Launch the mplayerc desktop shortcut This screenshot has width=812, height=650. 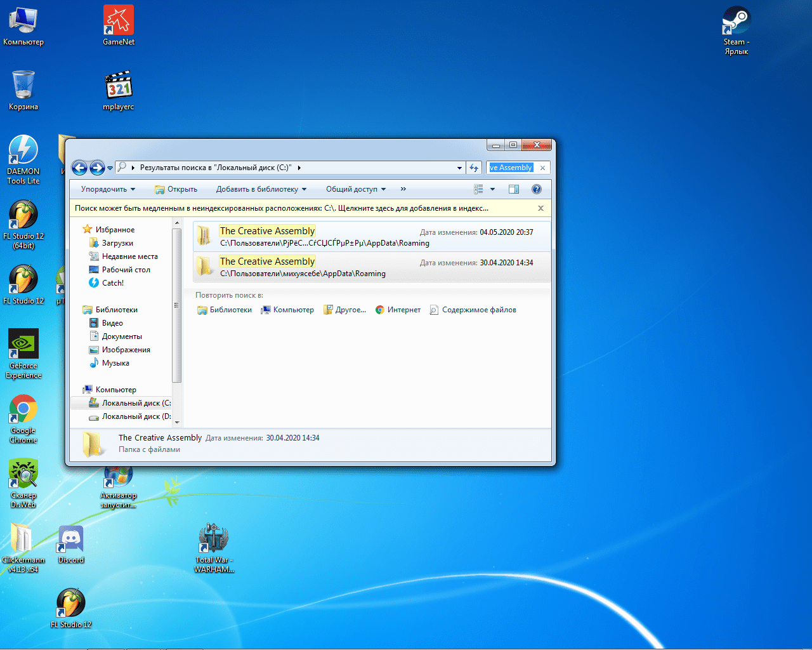click(x=119, y=91)
